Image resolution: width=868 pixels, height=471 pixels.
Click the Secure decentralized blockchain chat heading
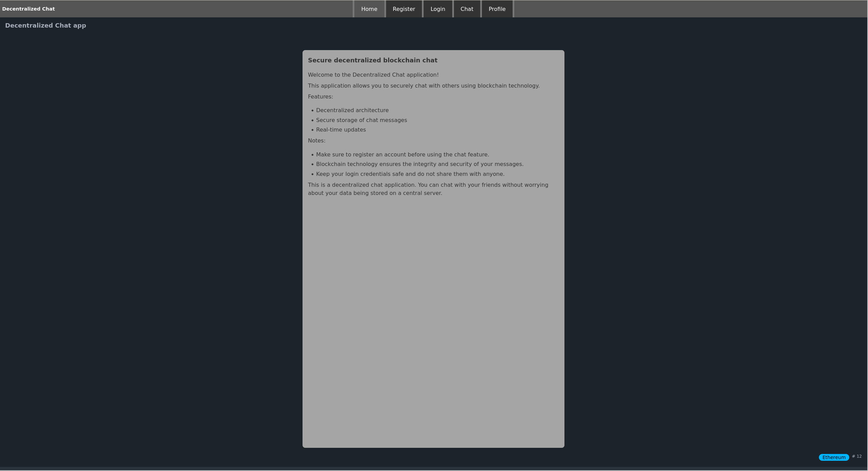point(372,60)
